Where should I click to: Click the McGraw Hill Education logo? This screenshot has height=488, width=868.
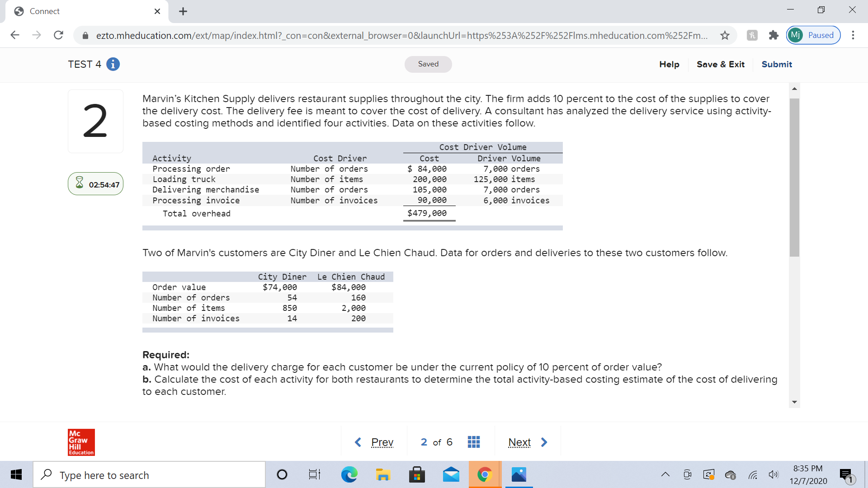pos(81,442)
